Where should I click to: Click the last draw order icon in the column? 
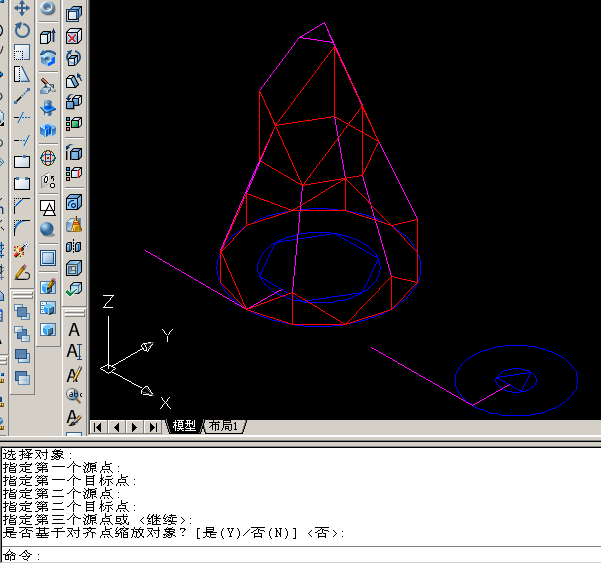22,378
